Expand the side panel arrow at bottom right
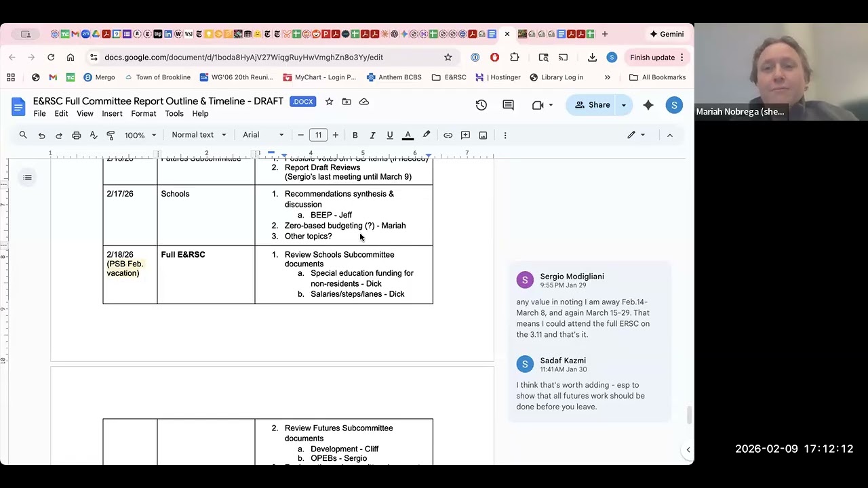 click(x=688, y=450)
